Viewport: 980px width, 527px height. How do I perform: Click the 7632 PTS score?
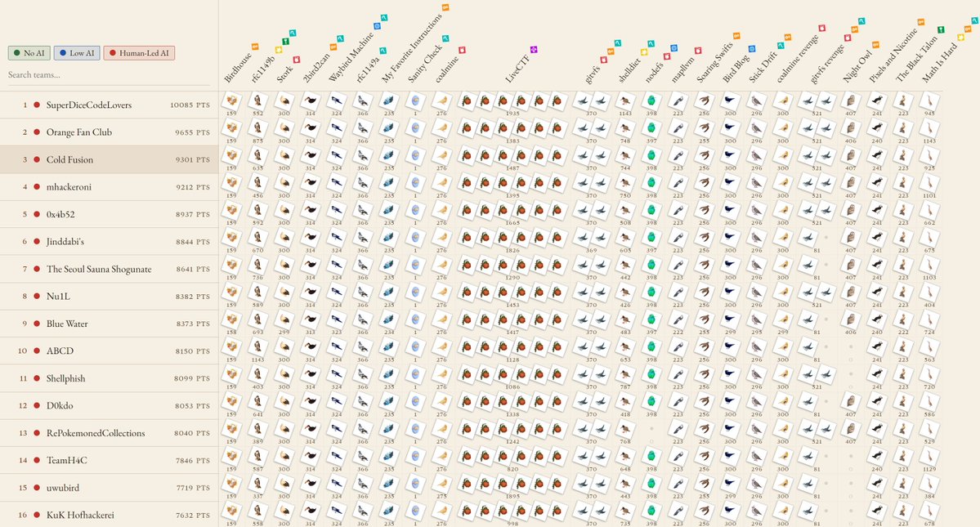pyautogui.click(x=193, y=515)
